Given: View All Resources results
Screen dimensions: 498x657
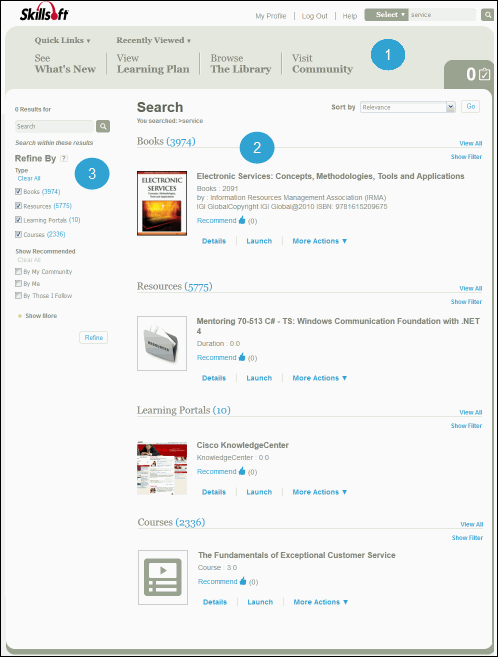Looking at the screenshot, I should coord(471,288).
